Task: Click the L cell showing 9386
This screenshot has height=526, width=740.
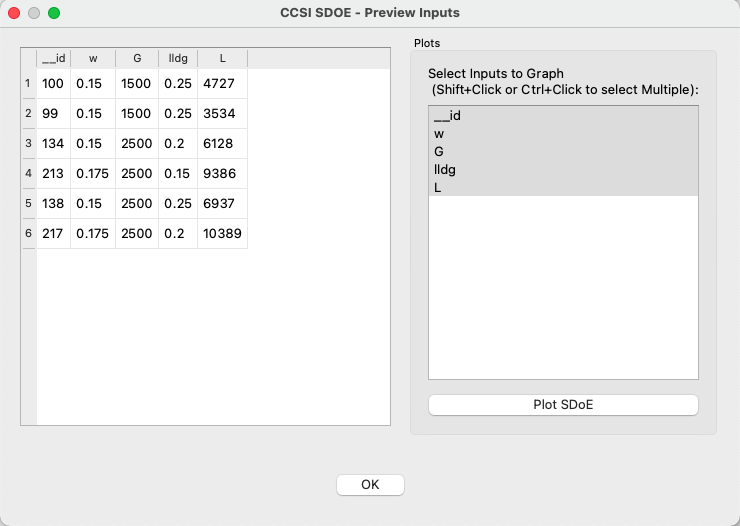Action: point(222,173)
